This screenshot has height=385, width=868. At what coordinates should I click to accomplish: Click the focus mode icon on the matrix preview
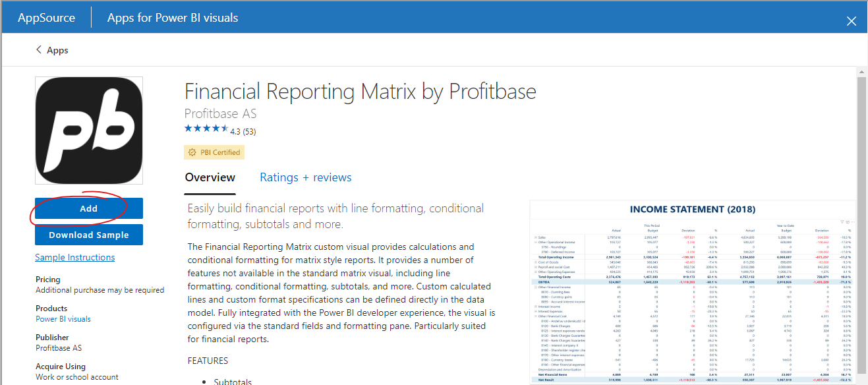click(847, 222)
